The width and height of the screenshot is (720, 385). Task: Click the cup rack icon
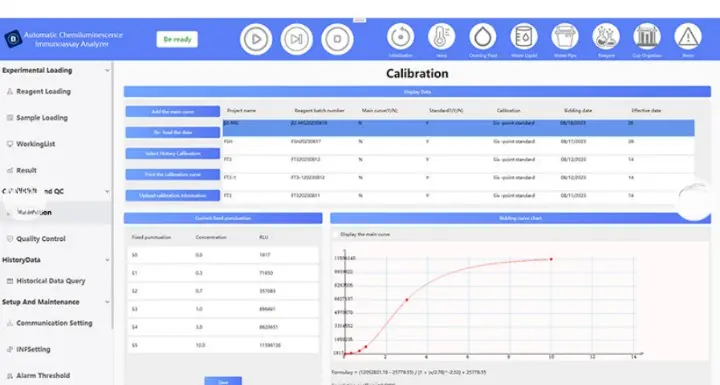pyautogui.click(x=647, y=36)
